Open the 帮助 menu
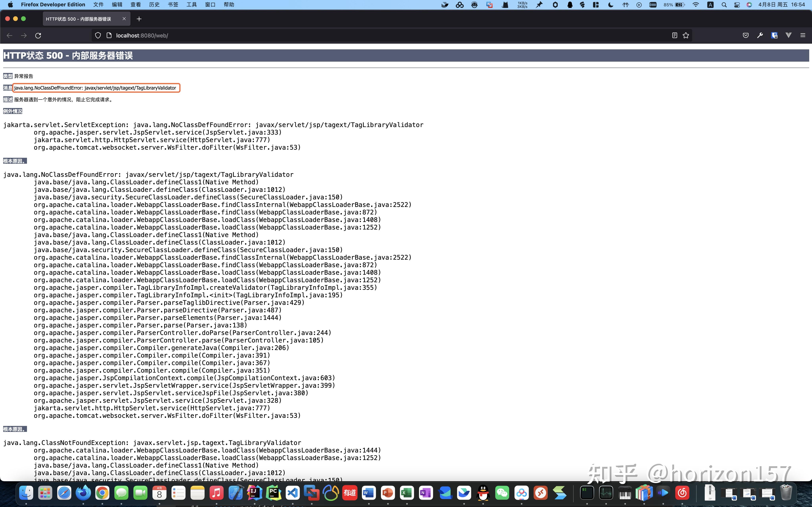 (x=229, y=5)
